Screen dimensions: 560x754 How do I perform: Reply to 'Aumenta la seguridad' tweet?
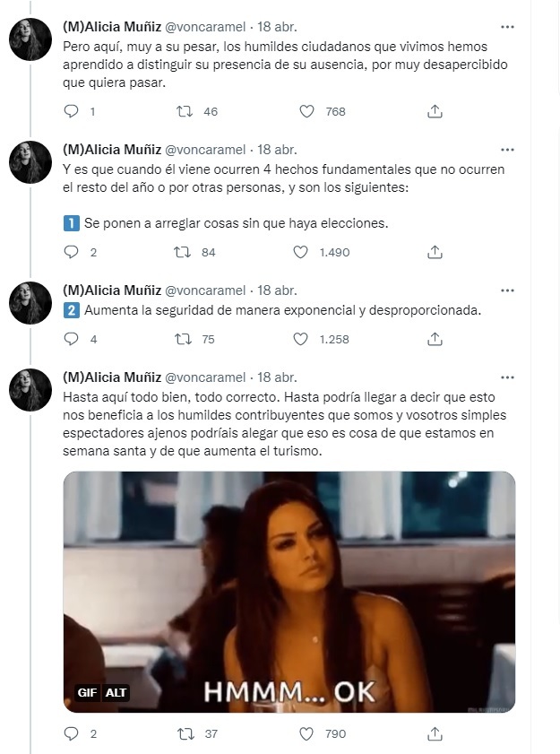pyautogui.click(x=73, y=339)
